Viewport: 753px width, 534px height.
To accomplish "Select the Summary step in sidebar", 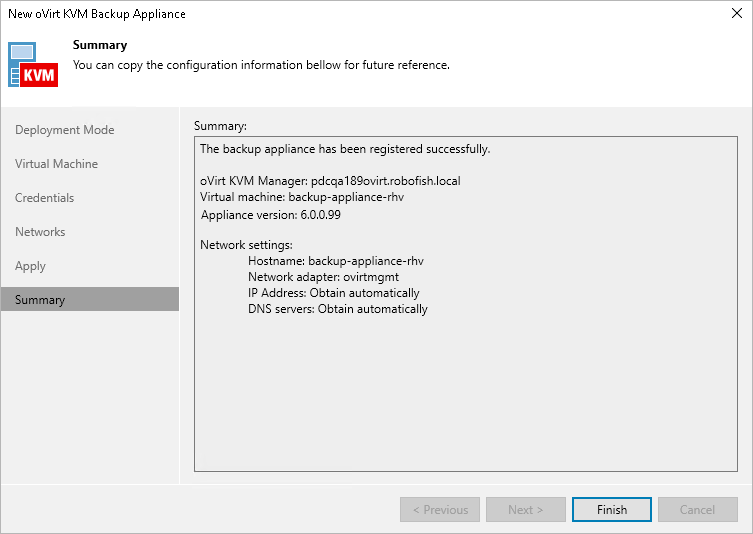I will [40, 300].
